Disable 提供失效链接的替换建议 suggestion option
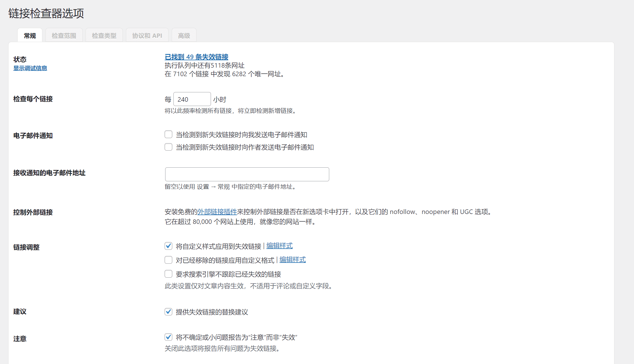The width and height of the screenshot is (634, 364). click(168, 311)
